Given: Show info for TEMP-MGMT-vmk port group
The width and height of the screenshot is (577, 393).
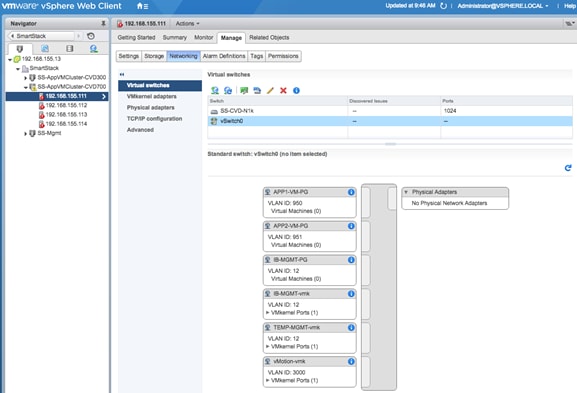Looking at the screenshot, I should [x=351, y=328].
